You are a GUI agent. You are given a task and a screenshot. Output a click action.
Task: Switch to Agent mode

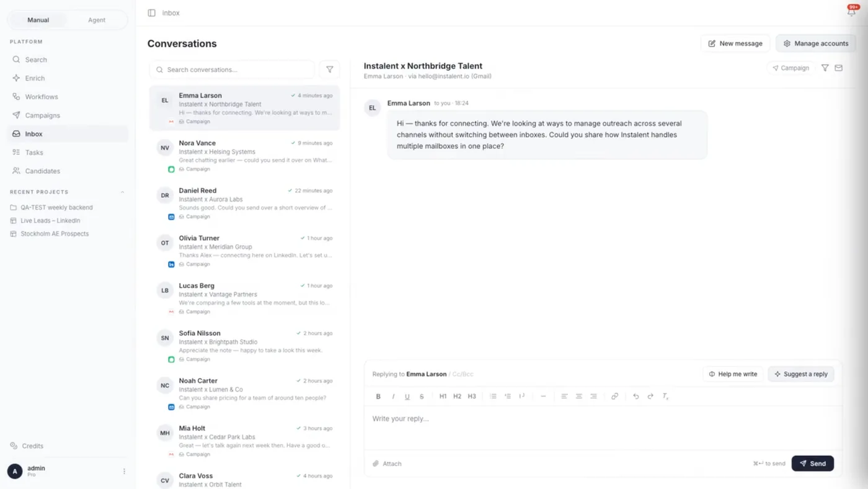(x=97, y=20)
